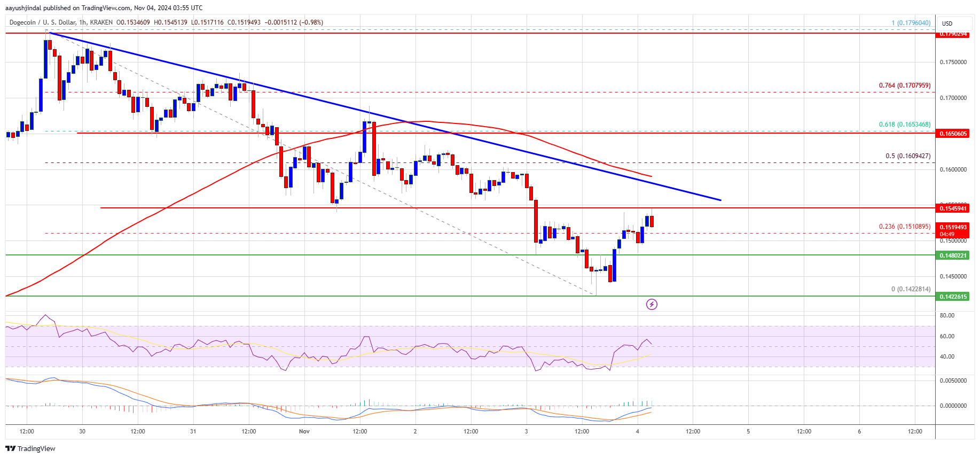This screenshot has width=980, height=458.
Task: Click the 0 (0.1422814) Fibonacci label
Action: click(x=911, y=289)
